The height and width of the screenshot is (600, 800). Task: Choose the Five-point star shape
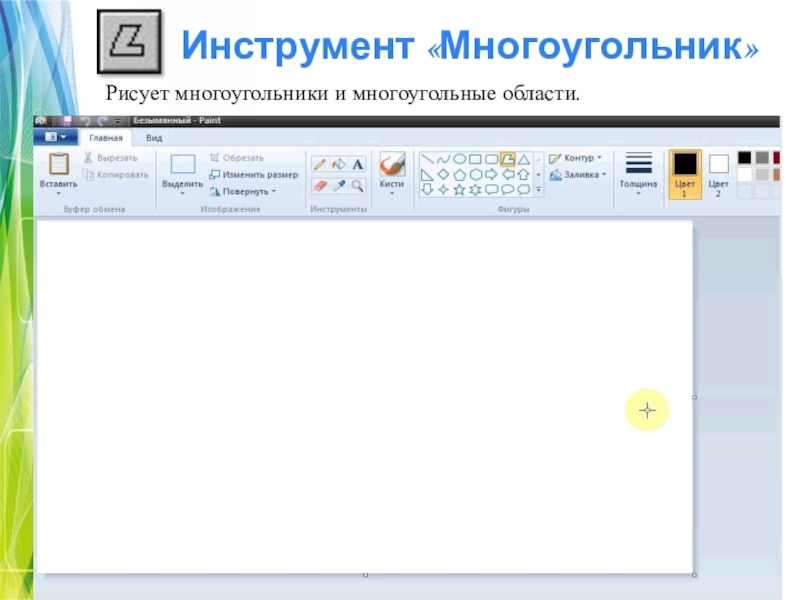pyautogui.click(x=460, y=190)
